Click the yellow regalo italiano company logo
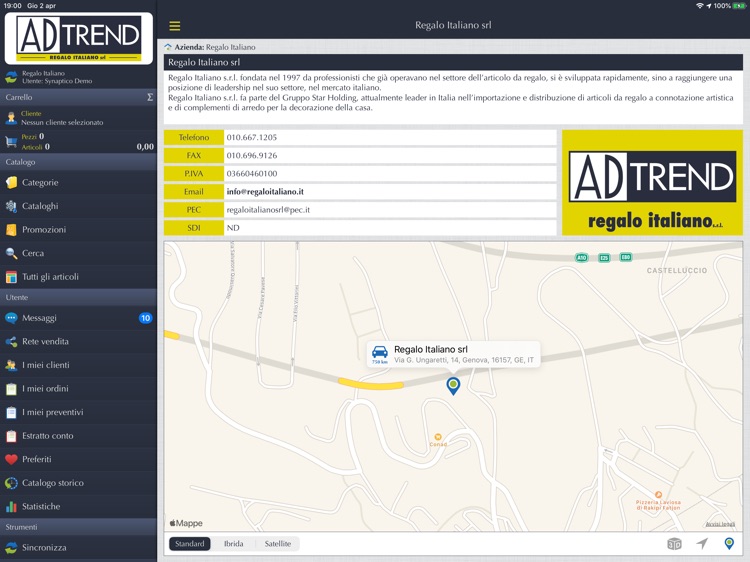This screenshot has width=750, height=562. (652, 183)
